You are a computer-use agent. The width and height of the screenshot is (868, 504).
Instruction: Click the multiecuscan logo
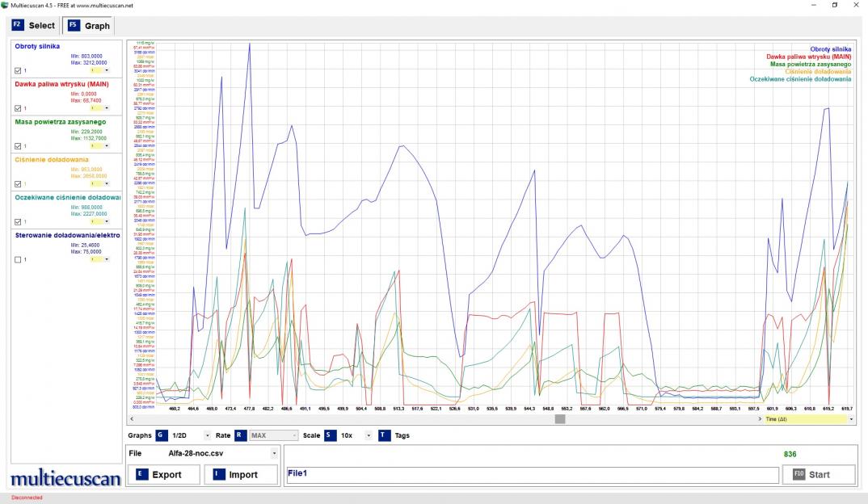point(65,480)
